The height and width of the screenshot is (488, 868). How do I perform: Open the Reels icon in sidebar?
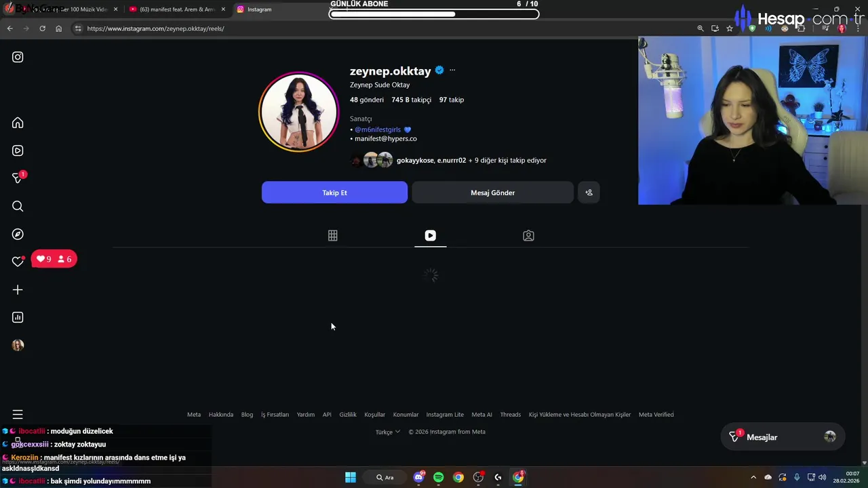[18, 150]
